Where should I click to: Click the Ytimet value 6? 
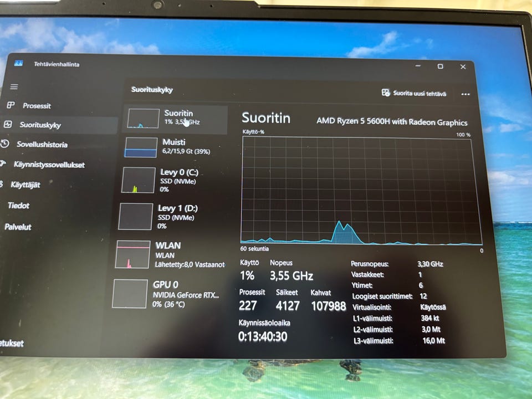pos(421,285)
